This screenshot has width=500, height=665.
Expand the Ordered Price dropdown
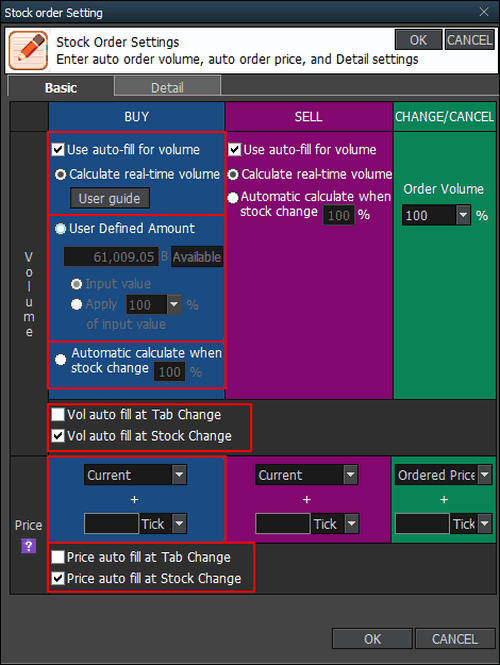coord(484,475)
